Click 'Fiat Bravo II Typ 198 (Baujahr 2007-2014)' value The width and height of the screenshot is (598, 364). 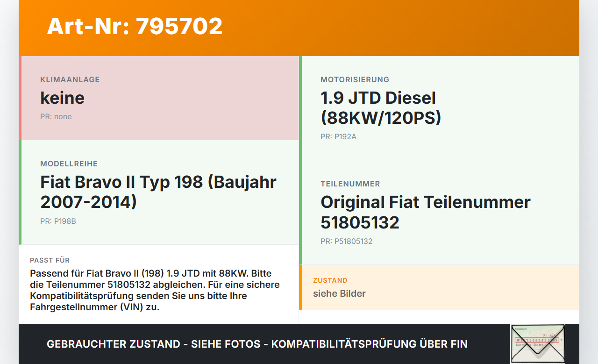click(158, 192)
